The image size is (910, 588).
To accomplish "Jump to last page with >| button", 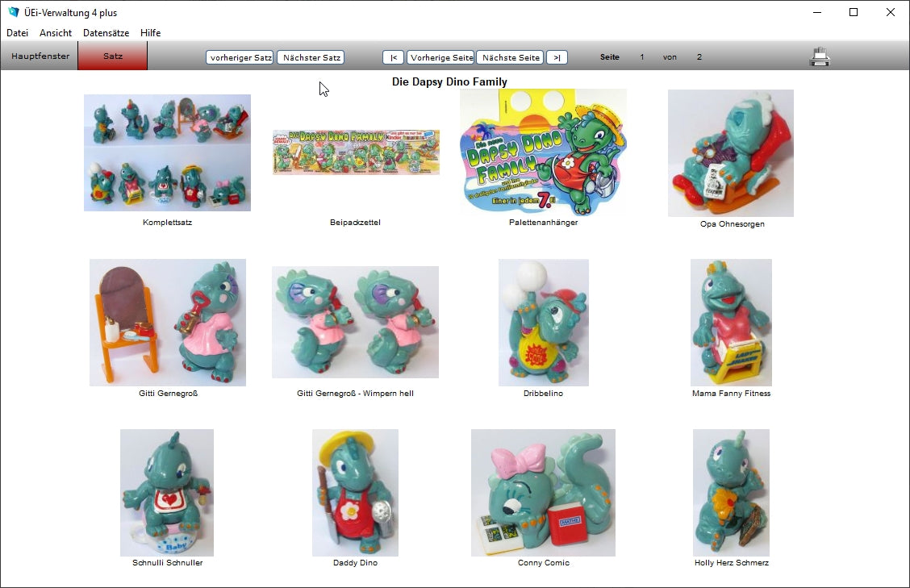I will pos(557,57).
